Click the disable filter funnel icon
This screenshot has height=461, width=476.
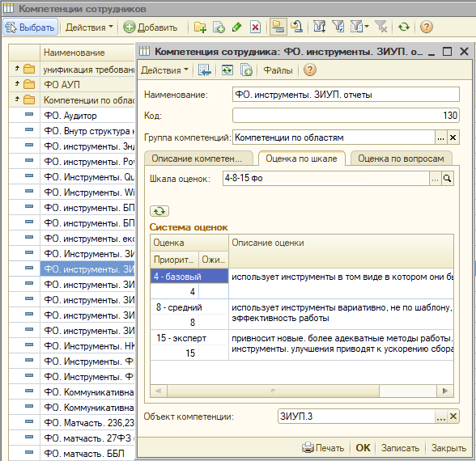(380, 27)
